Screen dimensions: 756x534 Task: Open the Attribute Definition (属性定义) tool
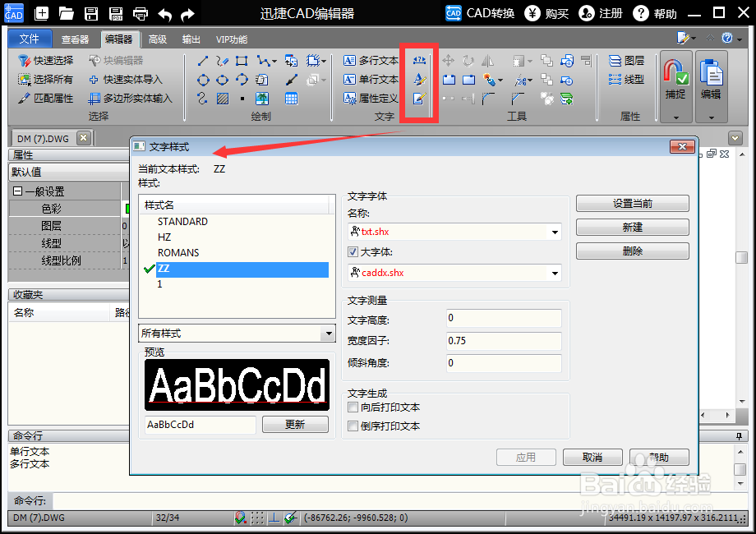(x=370, y=99)
